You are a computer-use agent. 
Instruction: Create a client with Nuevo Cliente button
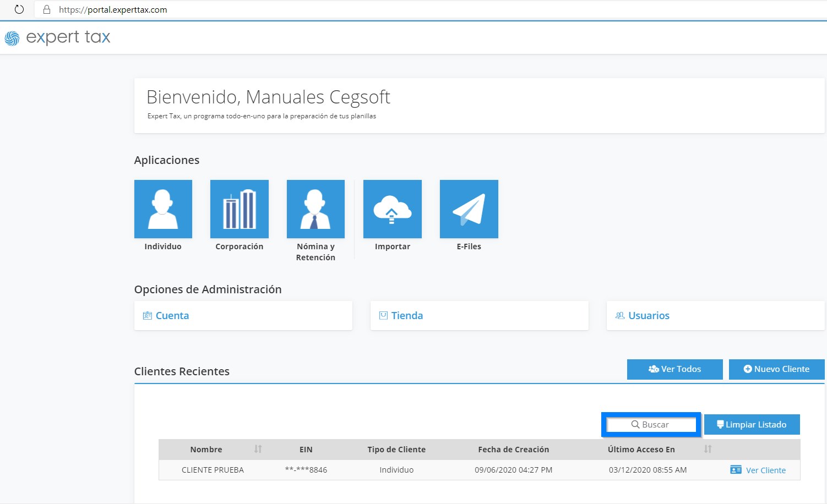click(x=777, y=369)
